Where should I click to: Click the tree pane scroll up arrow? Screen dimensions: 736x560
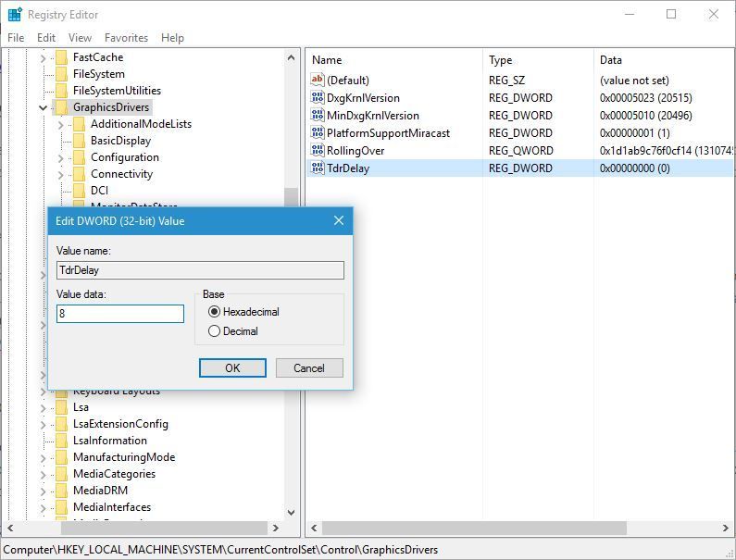(291, 57)
